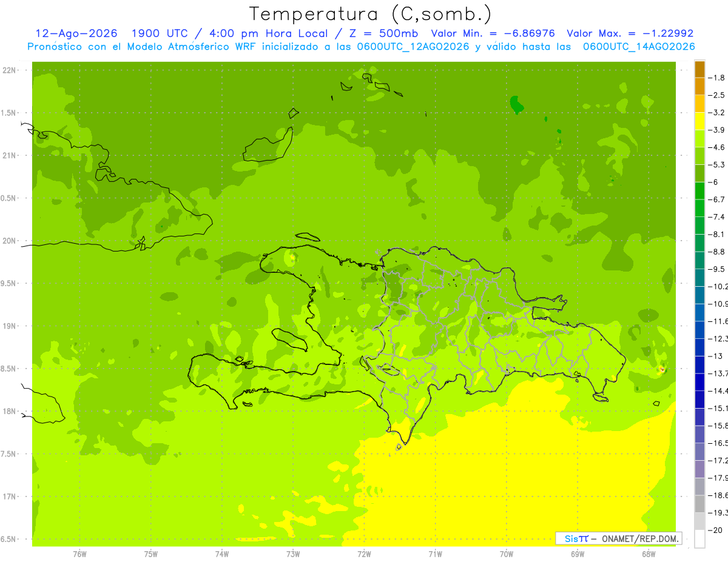This screenshot has width=728, height=562.
Task: Click "Valor Max. = -1.22992" text
Action: 630,33
